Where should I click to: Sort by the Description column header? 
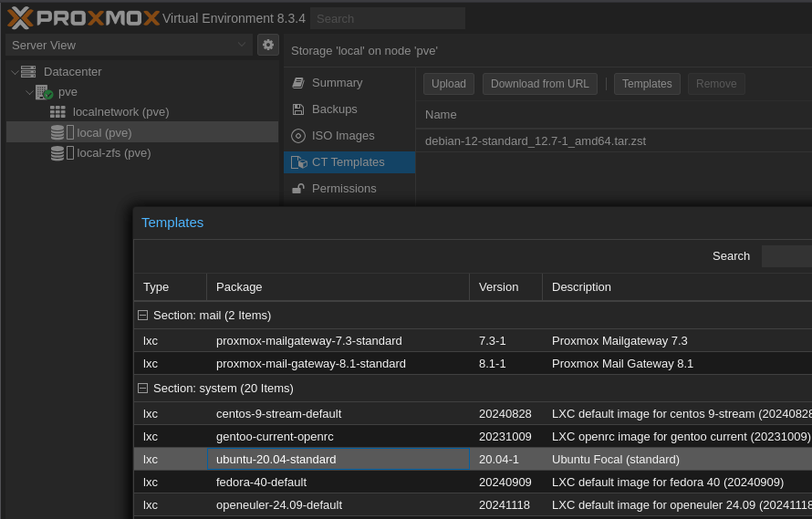coord(677,287)
